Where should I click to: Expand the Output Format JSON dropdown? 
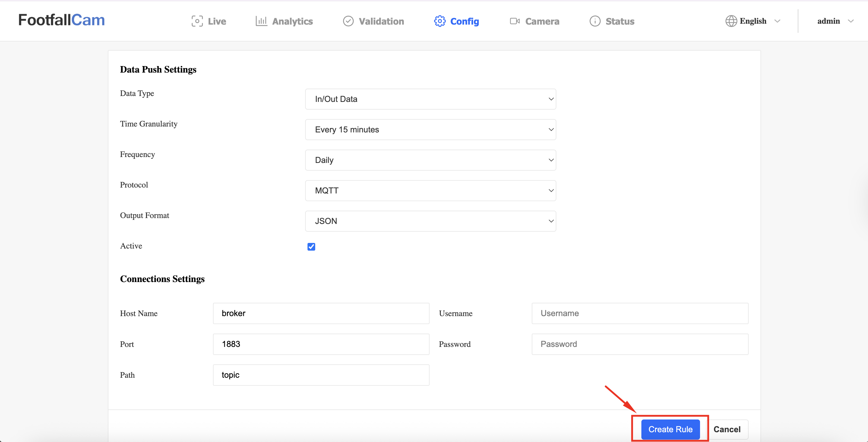pyautogui.click(x=430, y=221)
